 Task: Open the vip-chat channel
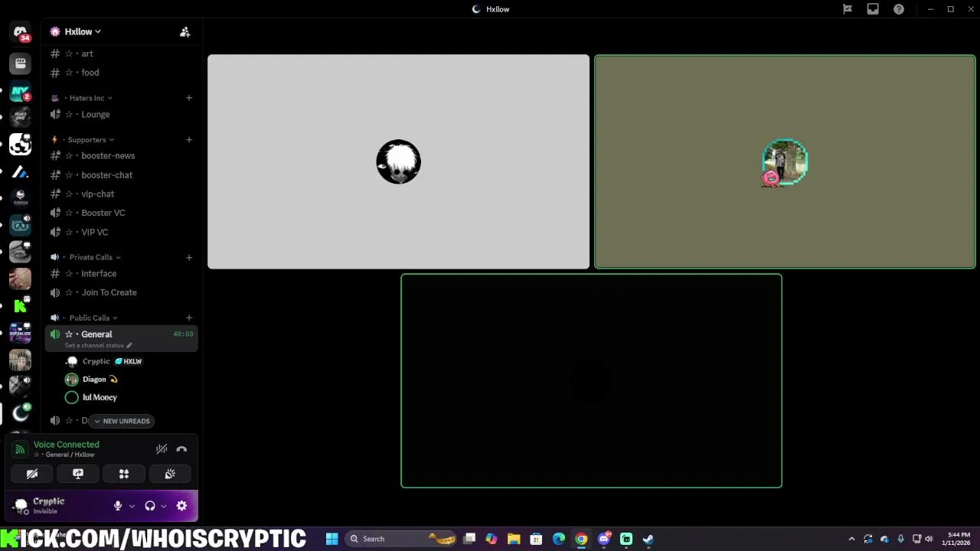[x=121, y=194]
